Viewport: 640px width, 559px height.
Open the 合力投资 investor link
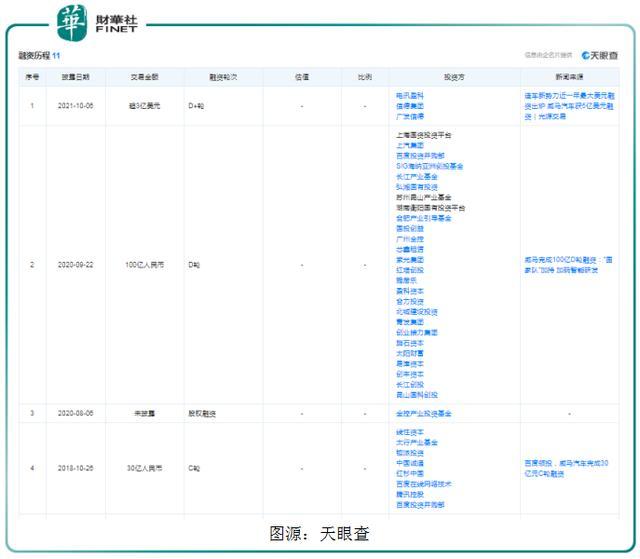[410, 302]
